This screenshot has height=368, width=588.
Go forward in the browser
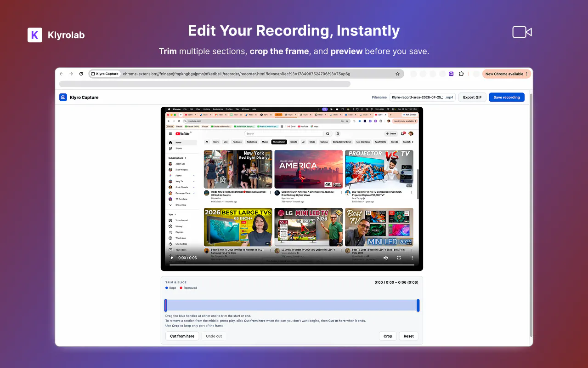(x=71, y=74)
